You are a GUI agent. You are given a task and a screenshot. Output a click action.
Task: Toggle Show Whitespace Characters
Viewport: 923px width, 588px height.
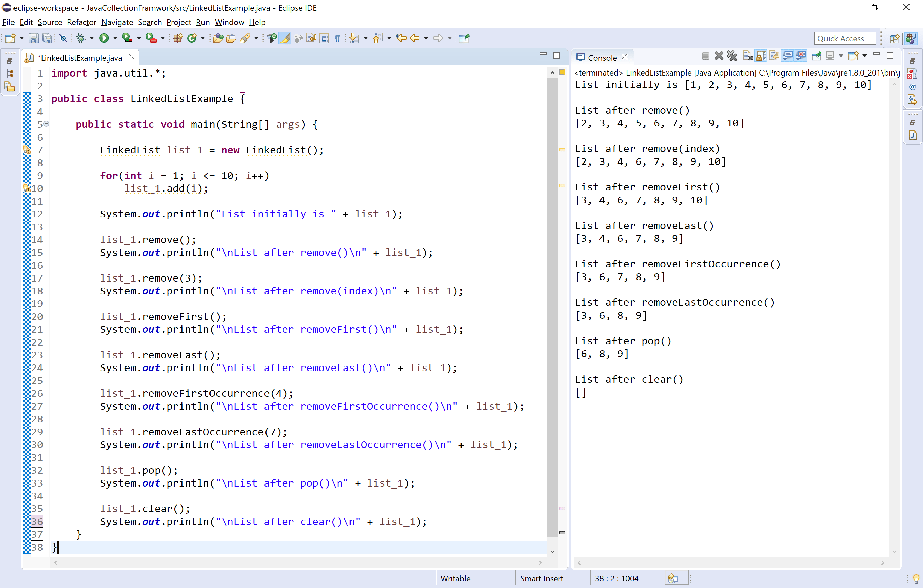[x=337, y=38]
